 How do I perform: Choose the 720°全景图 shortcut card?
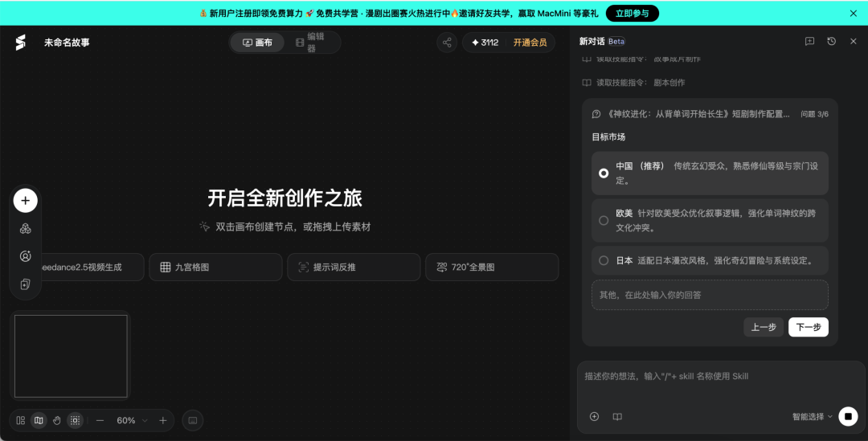(492, 267)
